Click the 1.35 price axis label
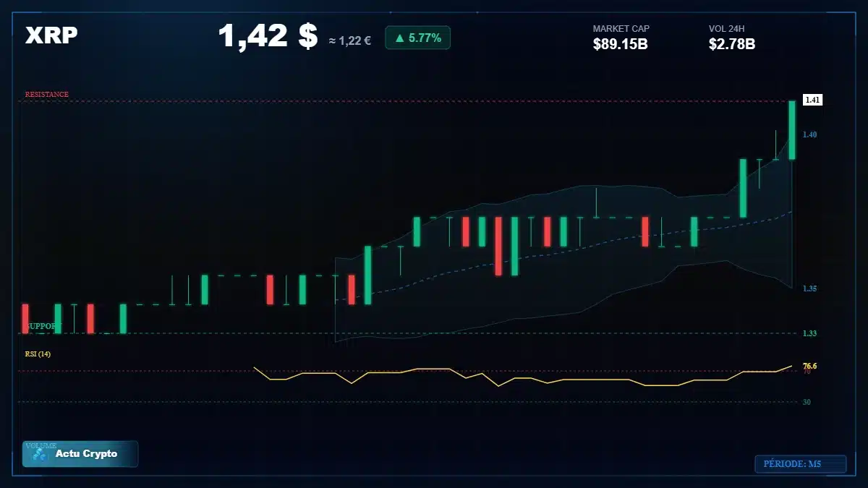868x488 pixels. click(x=809, y=288)
